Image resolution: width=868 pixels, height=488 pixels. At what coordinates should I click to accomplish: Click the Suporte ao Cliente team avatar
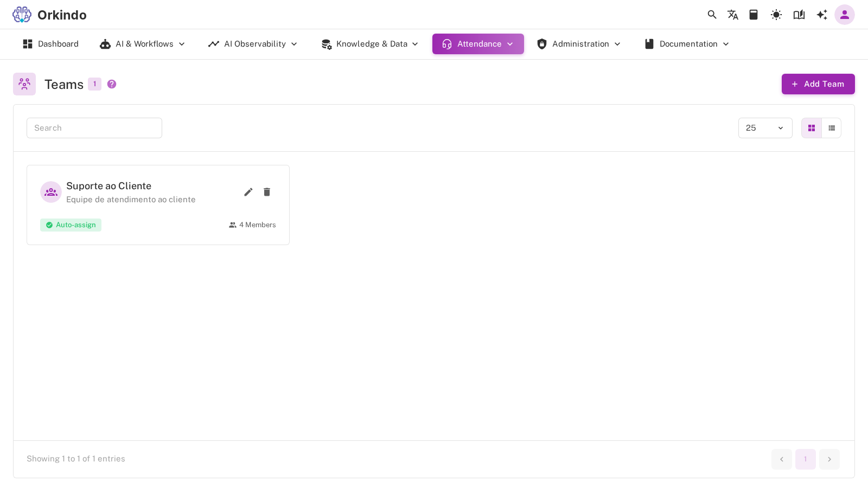pyautogui.click(x=51, y=192)
